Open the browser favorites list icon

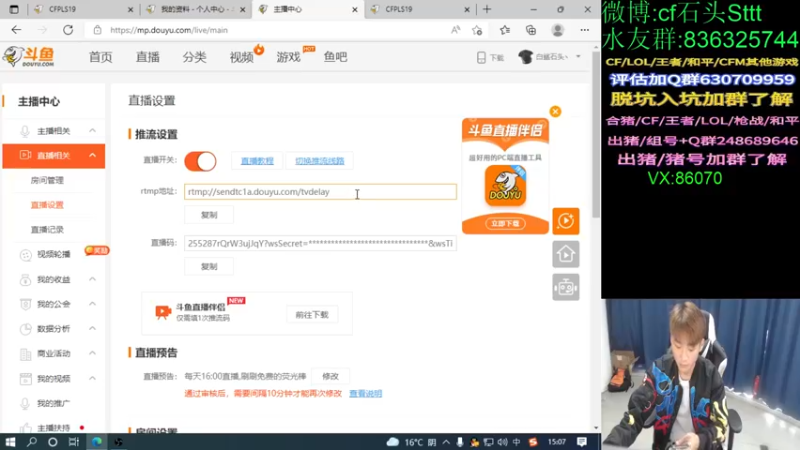click(x=505, y=30)
